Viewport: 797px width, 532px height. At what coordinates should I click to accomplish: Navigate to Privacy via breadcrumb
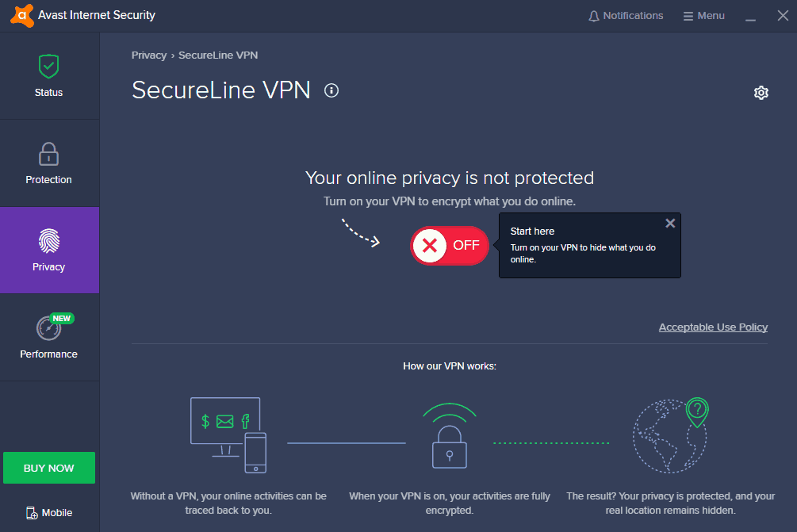click(148, 55)
